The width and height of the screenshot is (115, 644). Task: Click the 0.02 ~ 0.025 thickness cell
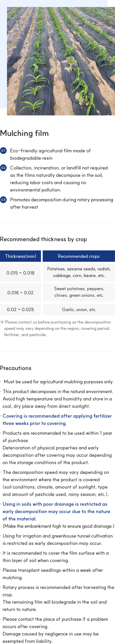pyautogui.click(x=20, y=309)
